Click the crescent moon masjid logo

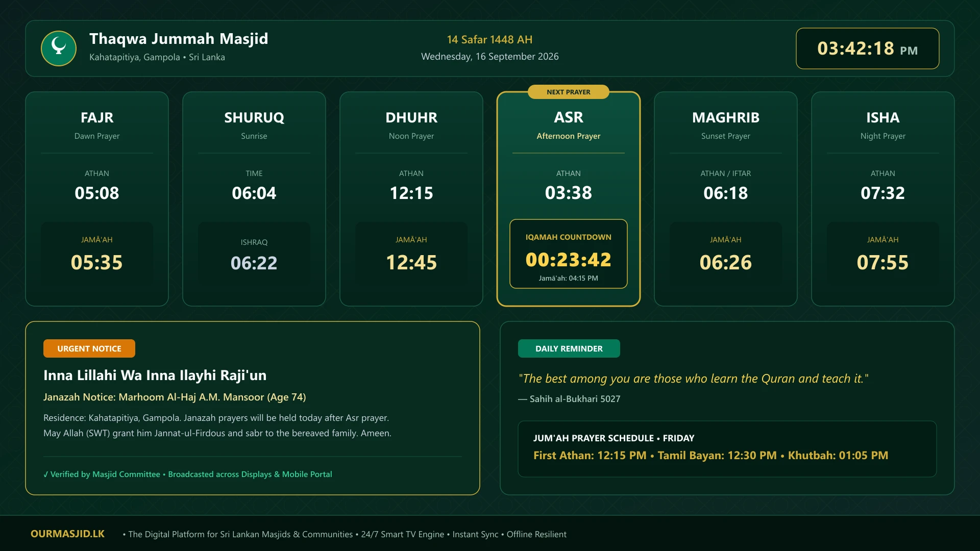click(59, 48)
